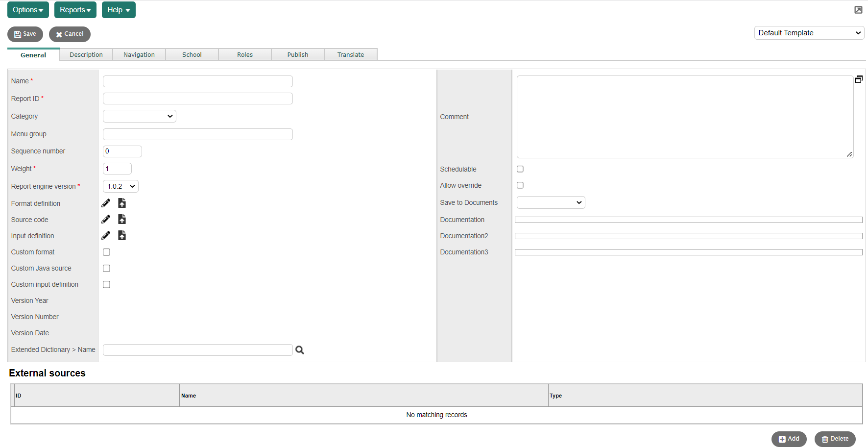Enable the Custom format checkbox
This screenshot has width=868, height=448.
106,252
